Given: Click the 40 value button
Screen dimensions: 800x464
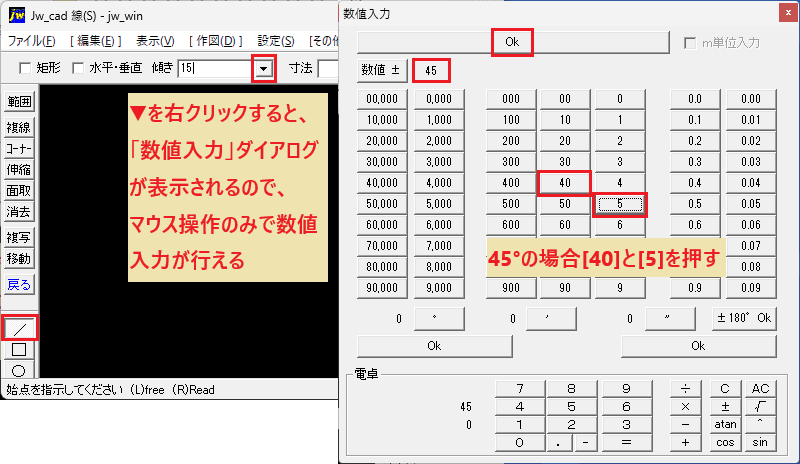Looking at the screenshot, I should click(x=565, y=183).
